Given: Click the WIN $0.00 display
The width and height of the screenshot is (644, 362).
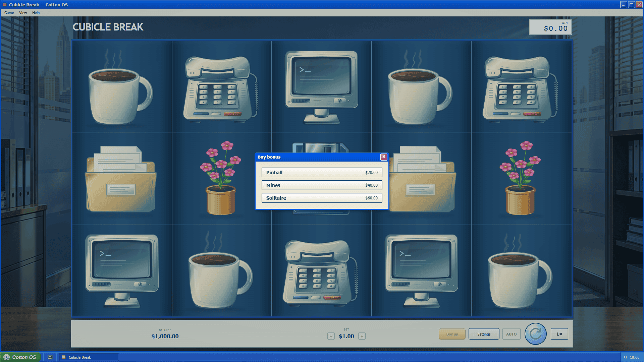Looking at the screenshot, I should click(550, 27).
